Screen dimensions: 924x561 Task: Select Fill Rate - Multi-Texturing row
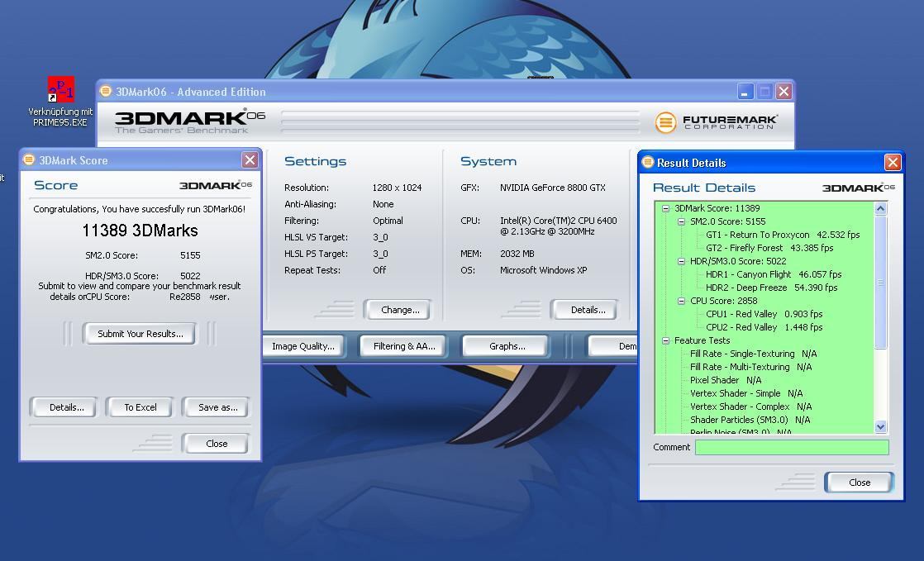(750, 367)
